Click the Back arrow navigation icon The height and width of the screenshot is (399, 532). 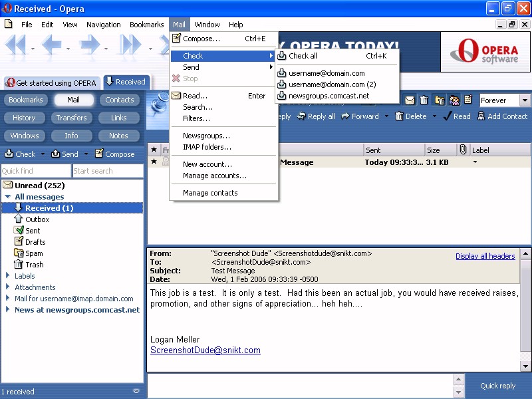(52, 45)
